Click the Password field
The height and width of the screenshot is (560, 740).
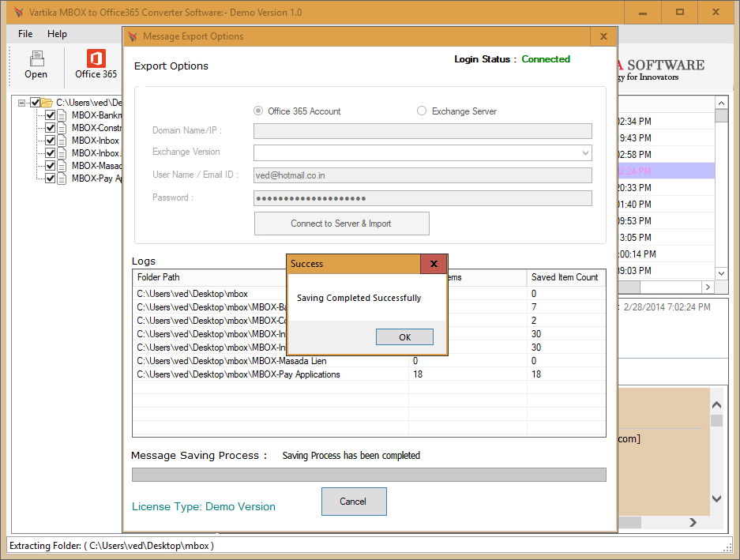coord(423,198)
